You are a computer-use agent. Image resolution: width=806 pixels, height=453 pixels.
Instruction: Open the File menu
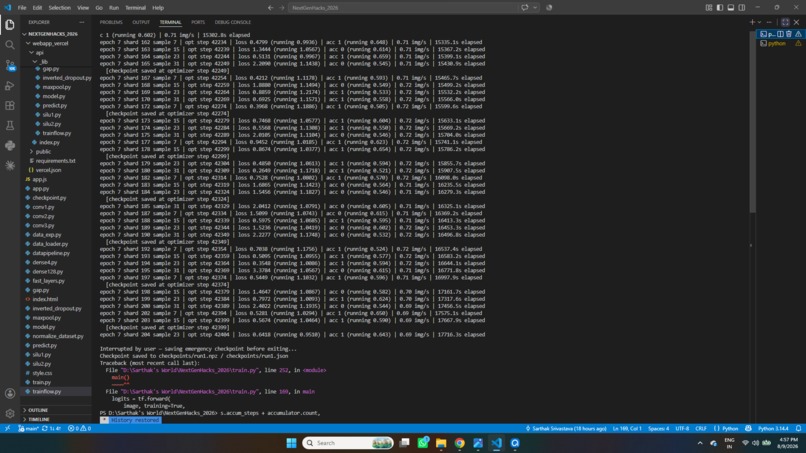pos(22,8)
